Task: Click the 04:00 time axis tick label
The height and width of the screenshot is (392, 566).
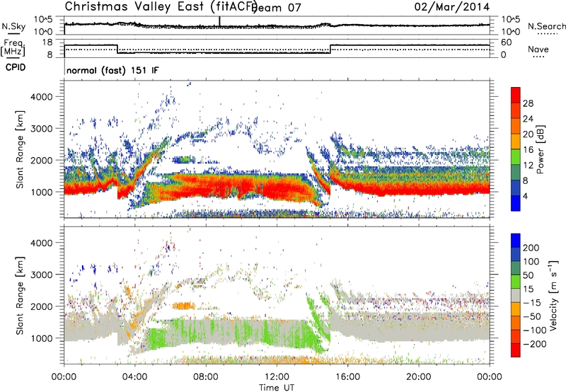Action: pos(134,377)
